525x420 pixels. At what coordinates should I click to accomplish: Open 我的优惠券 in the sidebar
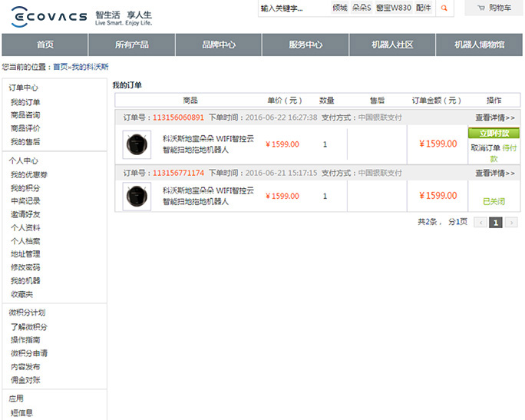[x=29, y=174]
